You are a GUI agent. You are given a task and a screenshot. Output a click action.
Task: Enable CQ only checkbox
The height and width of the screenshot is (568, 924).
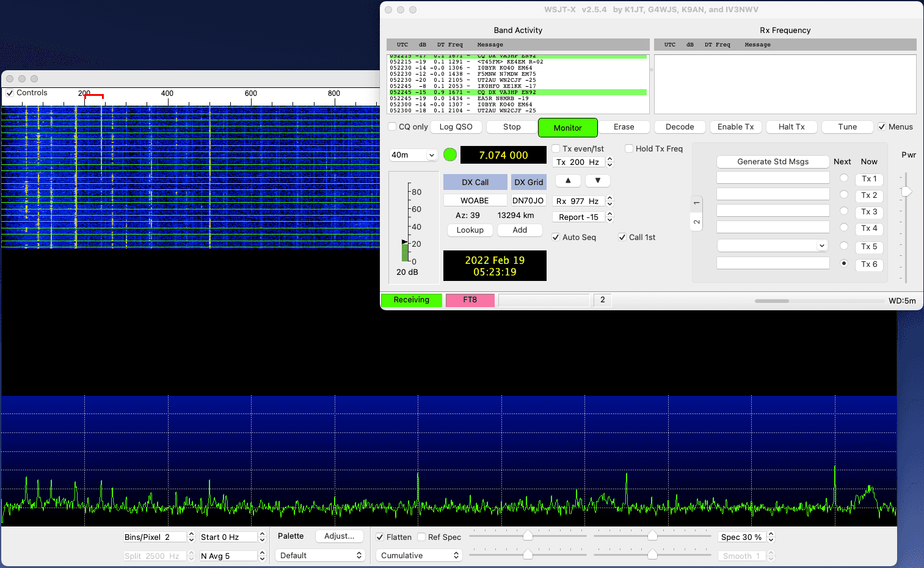[393, 127]
